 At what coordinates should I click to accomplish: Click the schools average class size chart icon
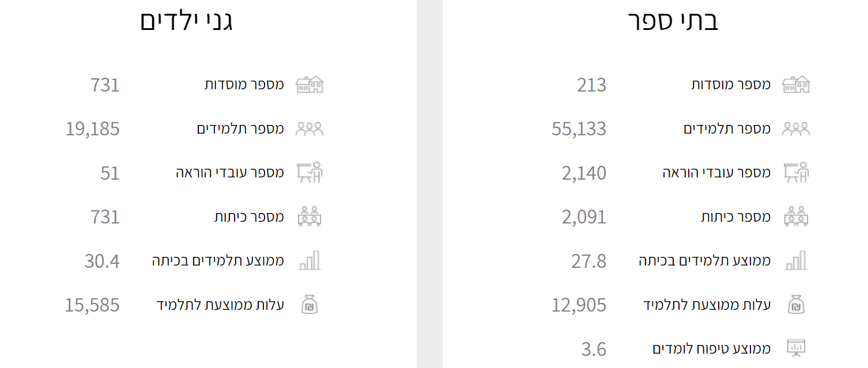(796, 261)
